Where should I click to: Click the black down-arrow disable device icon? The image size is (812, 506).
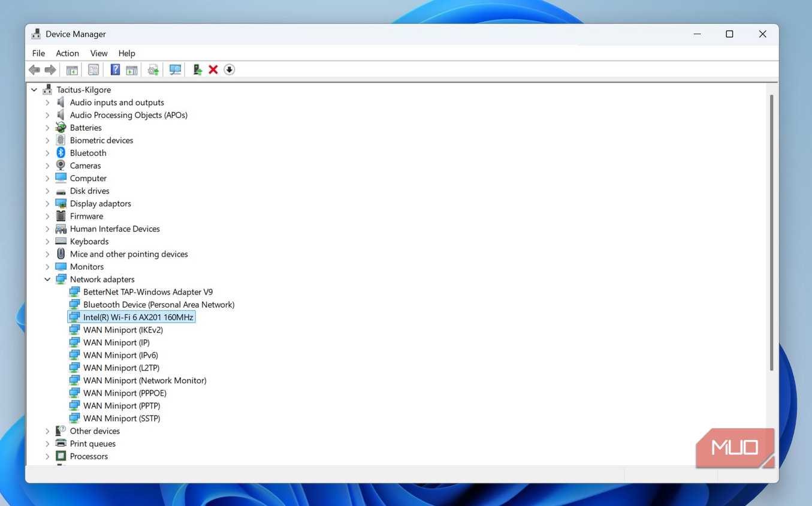pos(229,70)
